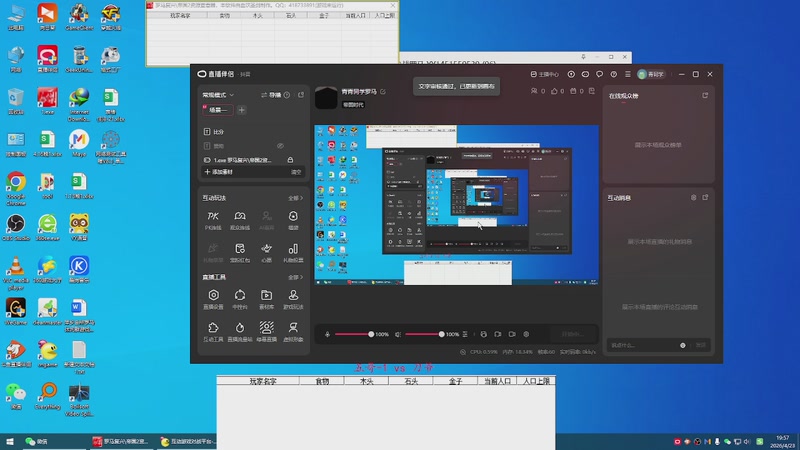This screenshot has width=800, height=450.
Task: Click the online viewers count icon
Action: click(534, 91)
